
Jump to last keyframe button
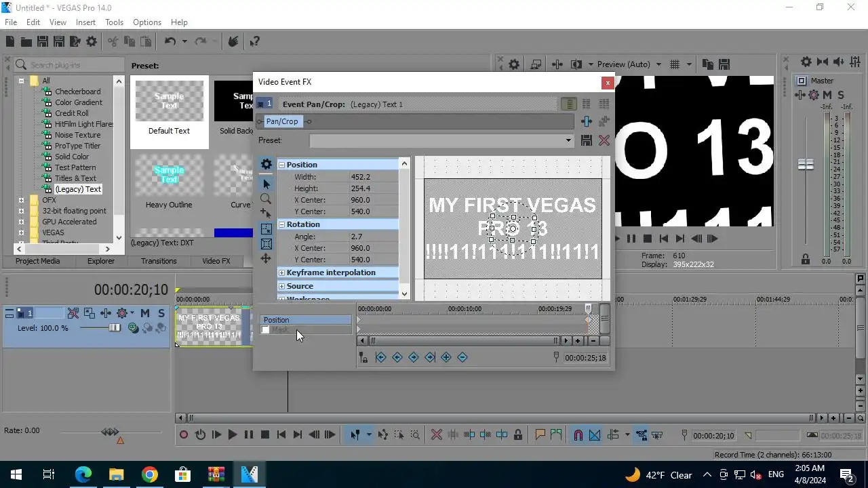(430, 357)
